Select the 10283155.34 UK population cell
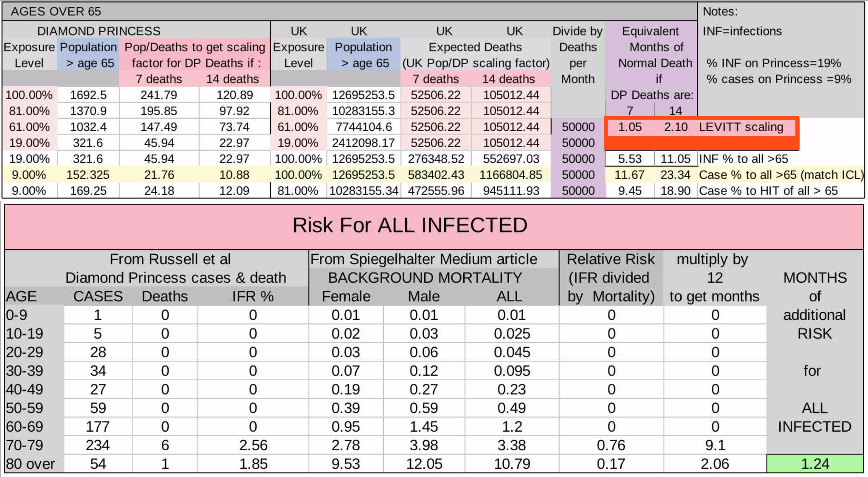 click(x=363, y=191)
